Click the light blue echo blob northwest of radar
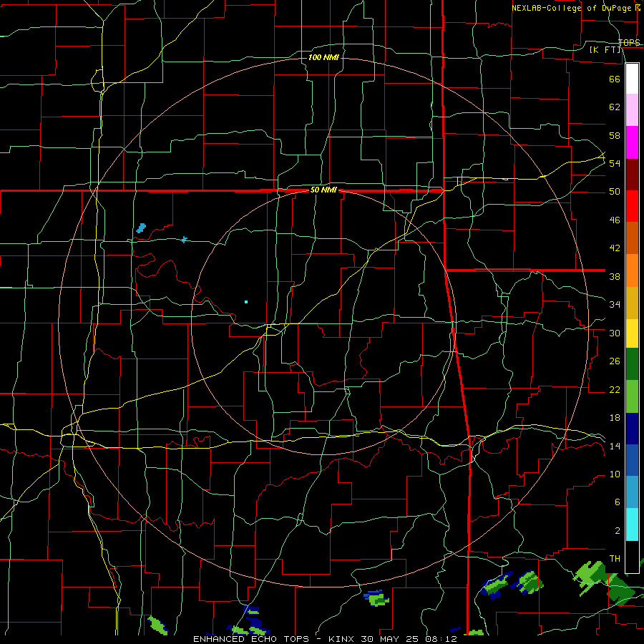The width and height of the screenshot is (644, 644). (141, 228)
